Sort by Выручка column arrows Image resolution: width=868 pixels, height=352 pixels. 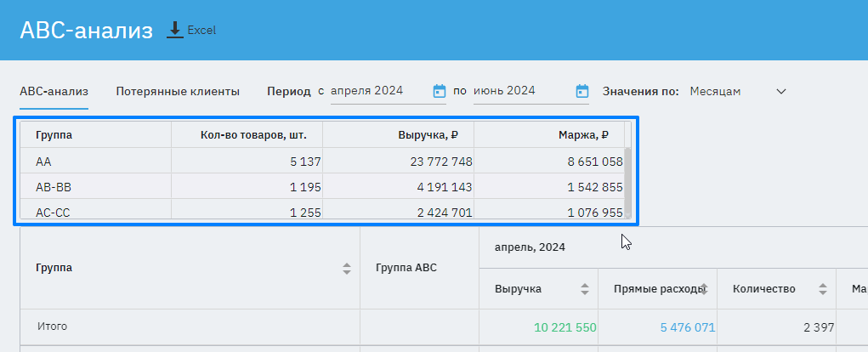[585, 289]
